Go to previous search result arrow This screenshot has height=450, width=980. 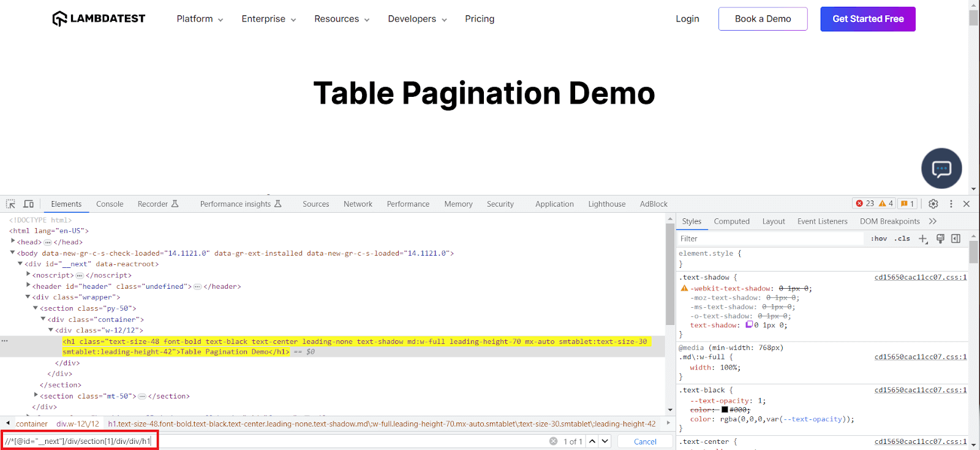pyautogui.click(x=592, y=441)
